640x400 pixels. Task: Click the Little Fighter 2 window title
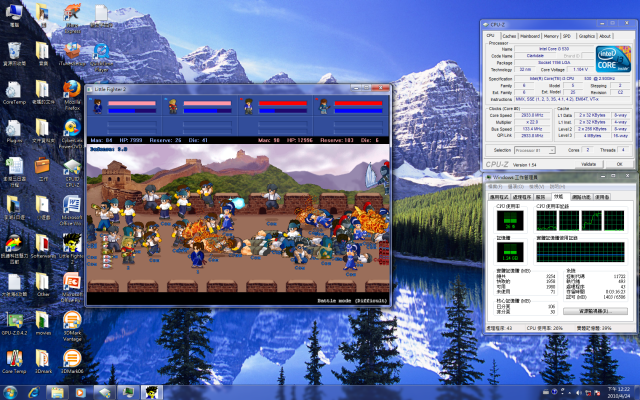click(110, 89)
